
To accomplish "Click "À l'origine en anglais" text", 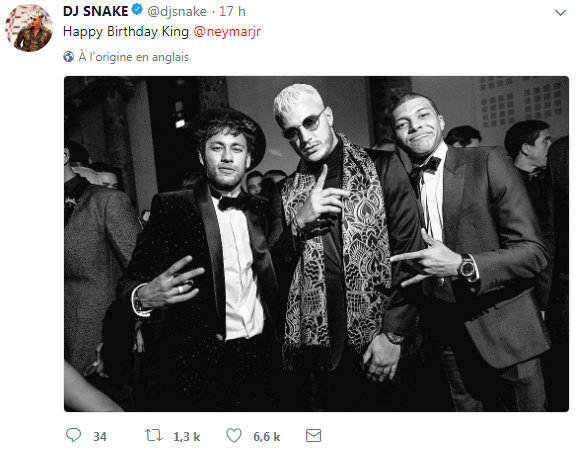I will click(134, 57).
